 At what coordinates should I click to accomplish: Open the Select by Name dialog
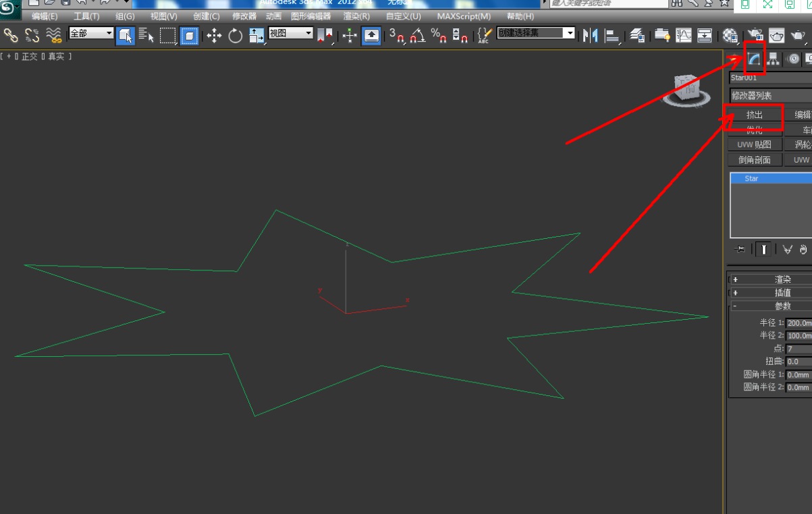pos(146,35)
